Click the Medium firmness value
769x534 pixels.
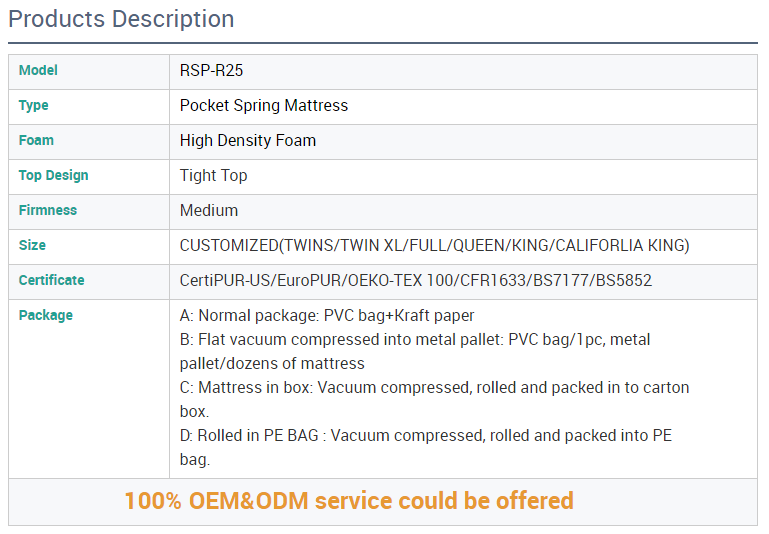point(209,211)
